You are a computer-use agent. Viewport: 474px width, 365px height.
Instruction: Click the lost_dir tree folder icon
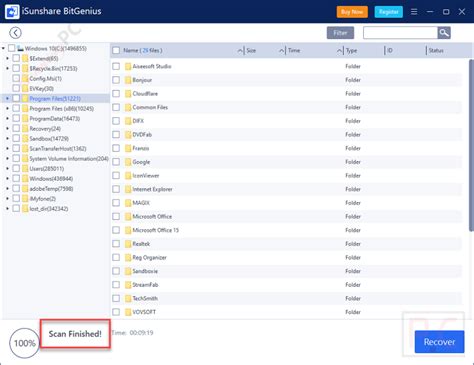(x=25, y=208)
